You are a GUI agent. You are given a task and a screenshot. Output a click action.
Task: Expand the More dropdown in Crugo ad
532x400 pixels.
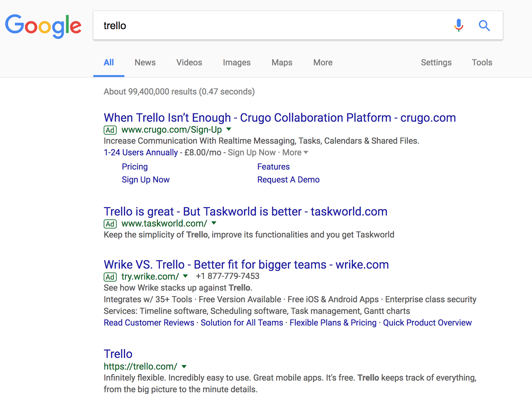295,152
